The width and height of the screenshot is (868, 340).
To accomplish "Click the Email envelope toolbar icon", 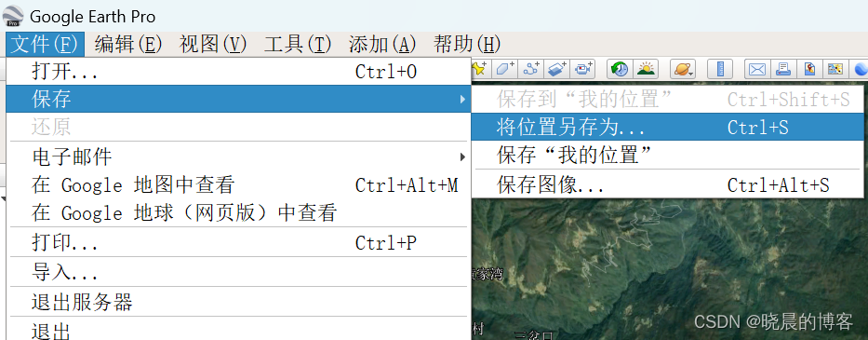I will tap(756, 69).
